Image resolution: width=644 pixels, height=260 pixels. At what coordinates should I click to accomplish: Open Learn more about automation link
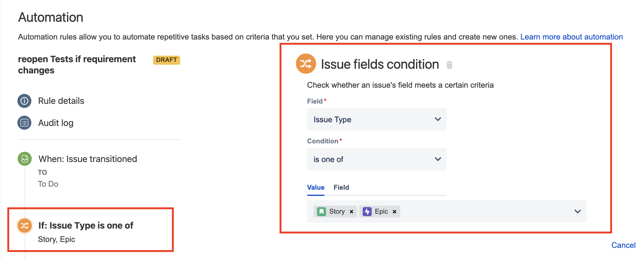571,37
